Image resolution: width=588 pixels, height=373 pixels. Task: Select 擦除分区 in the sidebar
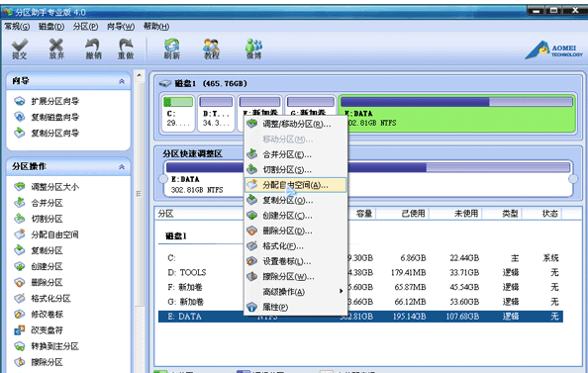[39, 362]
